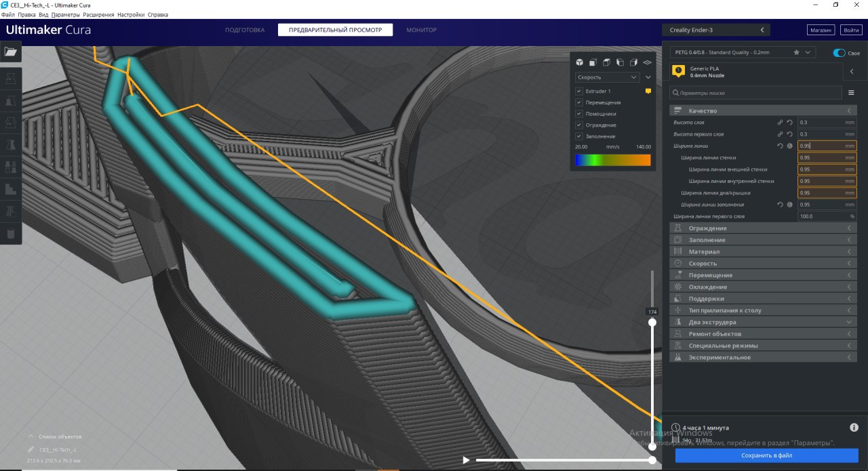Screen dimensions: 868x471
Task: Uncheck Перемещения checkbox
Action: point(578,102)
